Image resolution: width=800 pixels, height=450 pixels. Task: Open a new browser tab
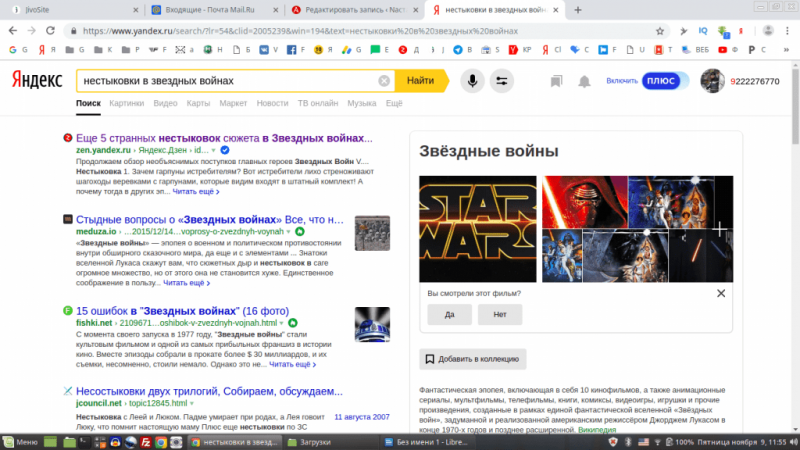578,10
